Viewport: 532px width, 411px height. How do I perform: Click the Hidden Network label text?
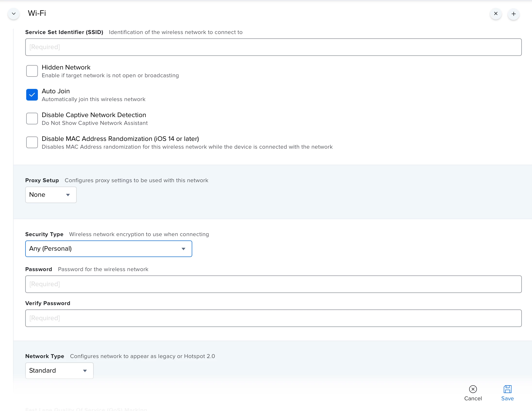tap(66, 67)
